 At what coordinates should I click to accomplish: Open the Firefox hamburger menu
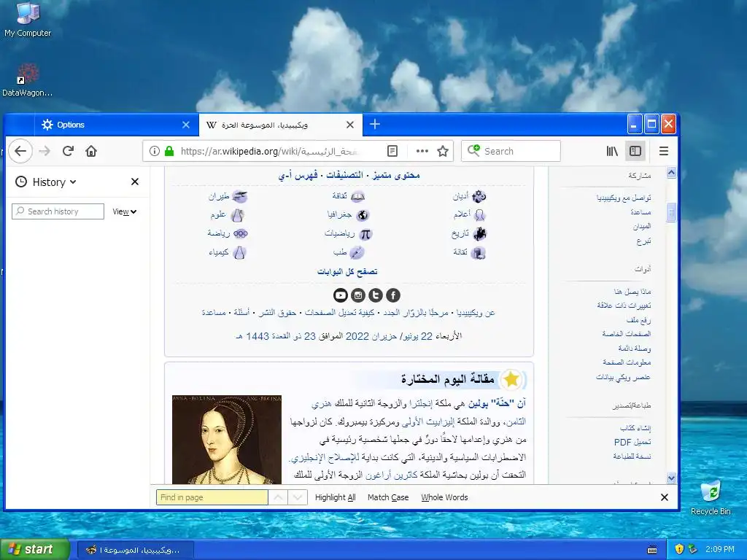[x=664, y=151]
